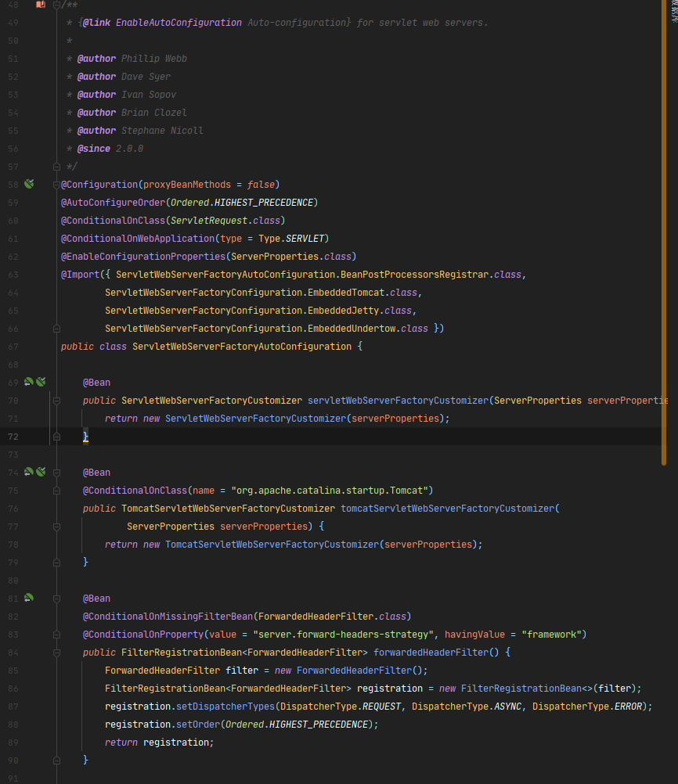This screenshot has width=678, height=784.
Task: Fold the servletWebServerFactoryCustomizer method on line 70
Action: 56,401
